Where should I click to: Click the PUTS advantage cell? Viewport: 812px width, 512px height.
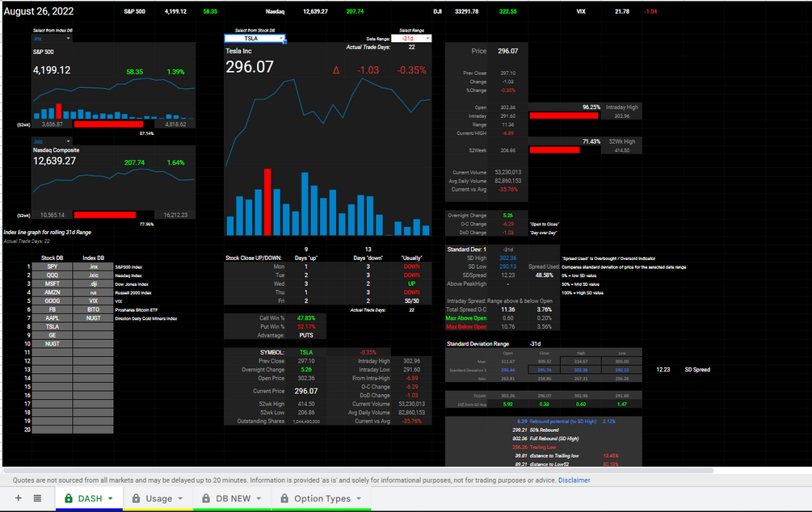306,335
